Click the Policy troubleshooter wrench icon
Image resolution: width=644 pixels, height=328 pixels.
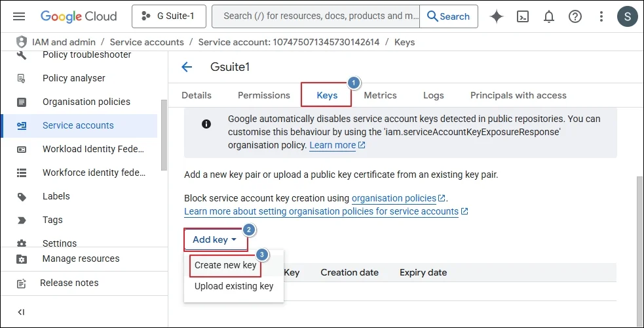coord(22,55)
